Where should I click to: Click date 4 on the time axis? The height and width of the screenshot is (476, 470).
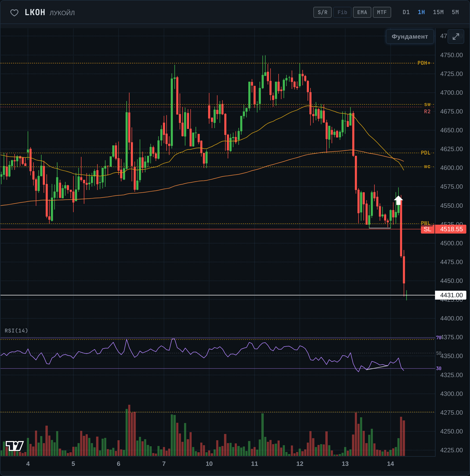click(28, 464)
